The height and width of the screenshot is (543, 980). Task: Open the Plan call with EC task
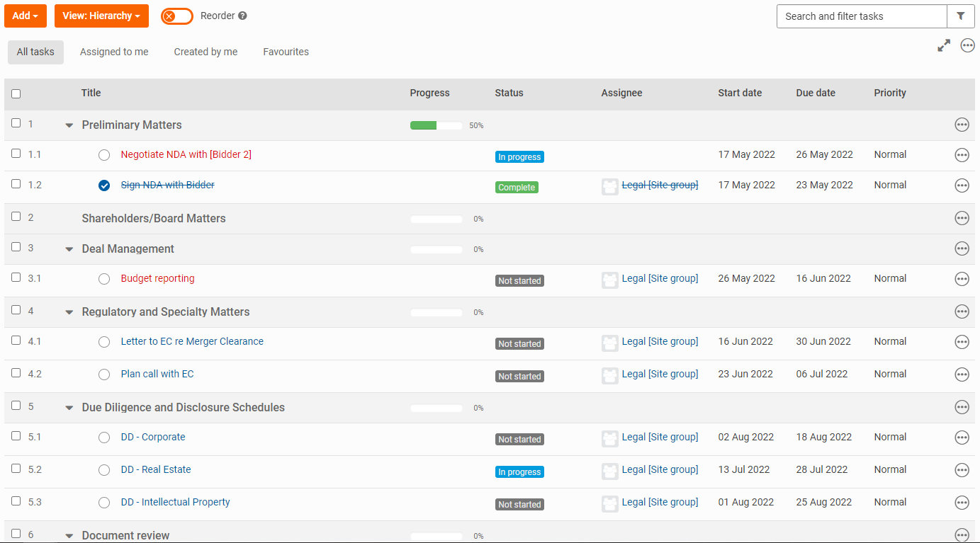tap(157, 374)
